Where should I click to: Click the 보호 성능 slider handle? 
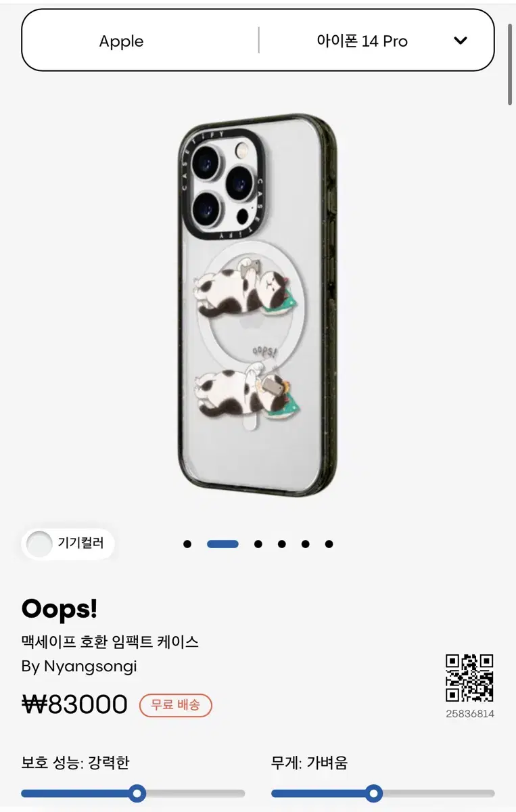click(137, 793)
